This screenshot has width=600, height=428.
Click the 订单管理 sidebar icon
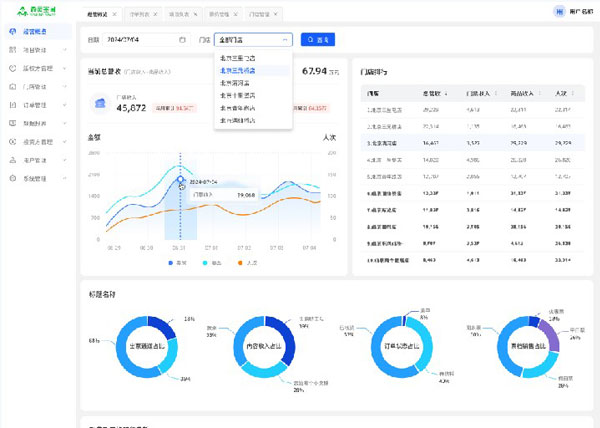tap(10, 103)
